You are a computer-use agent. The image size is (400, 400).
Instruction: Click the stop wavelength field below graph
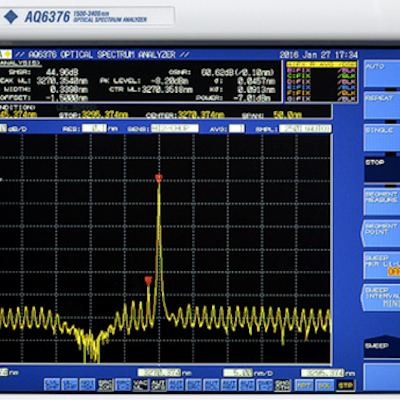322,373
